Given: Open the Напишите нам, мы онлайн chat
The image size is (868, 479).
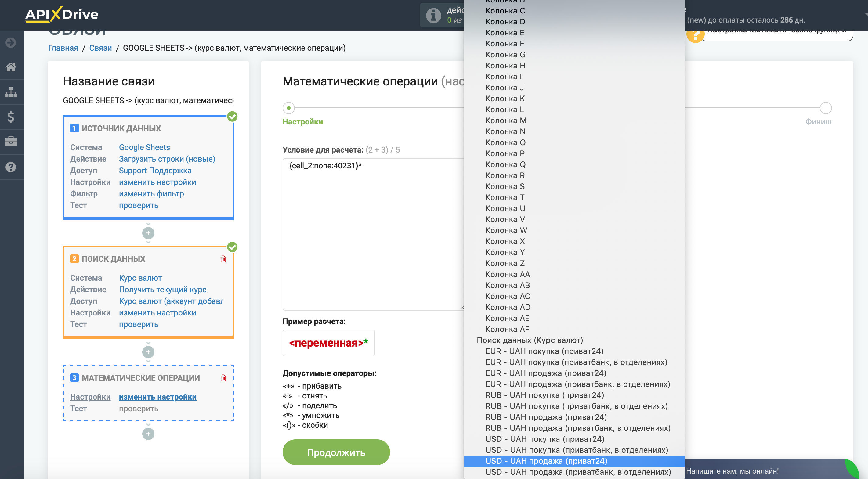Looking at the screenshot, I should [732, 471].
